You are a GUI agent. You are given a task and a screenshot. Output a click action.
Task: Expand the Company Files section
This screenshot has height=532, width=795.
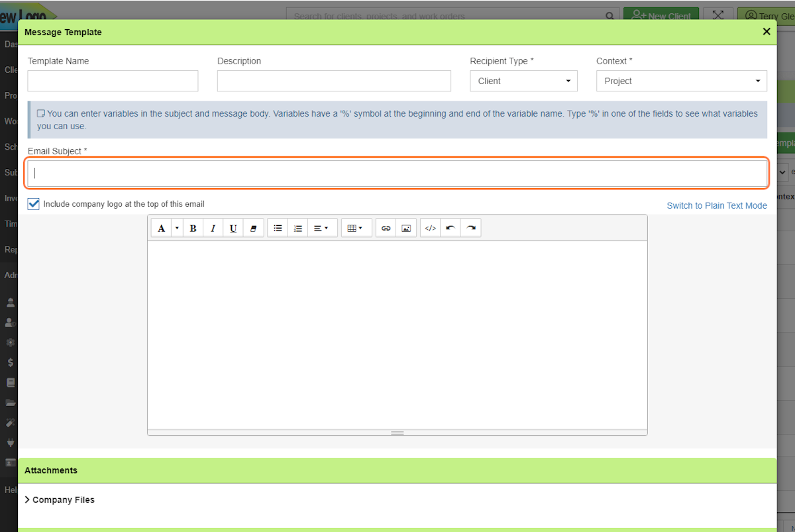coord(60,500)
